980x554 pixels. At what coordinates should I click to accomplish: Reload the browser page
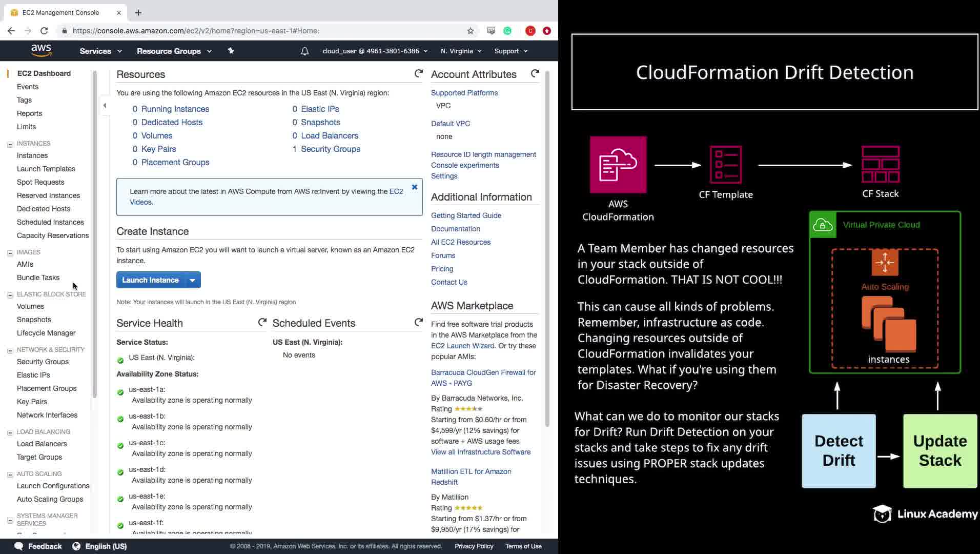pyautogui.click(x=44, y=31)
